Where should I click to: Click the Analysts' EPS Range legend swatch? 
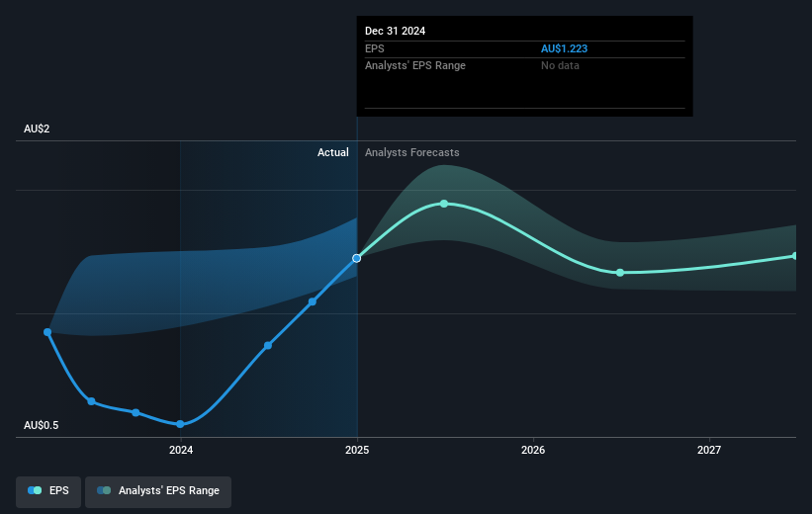[x=104, y=490]
